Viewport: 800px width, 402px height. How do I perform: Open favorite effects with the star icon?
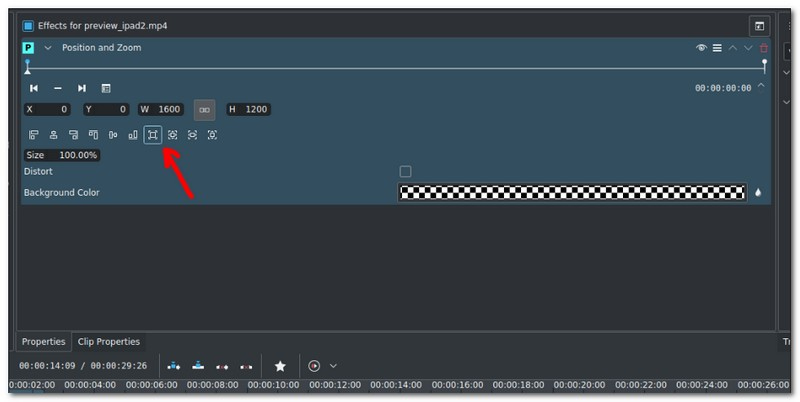[x=280, y=366]
